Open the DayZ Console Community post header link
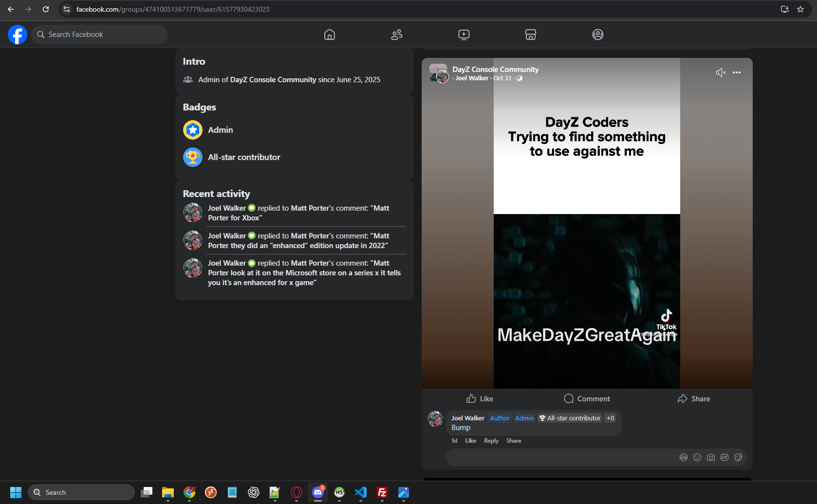This screenshot has width=817, height=504. pos(495,70)
